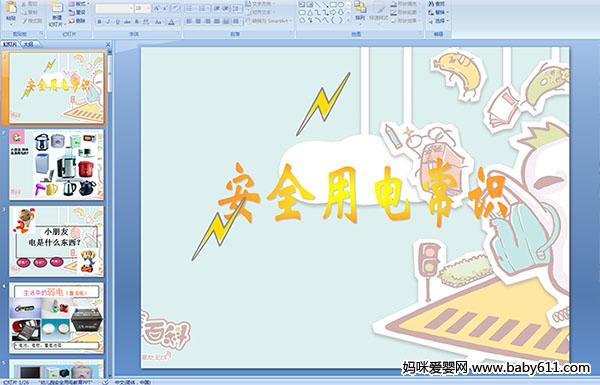Close the slide thumbnail pane with X
This screenshot has width=600, height=385.
[x=108, y=44]
